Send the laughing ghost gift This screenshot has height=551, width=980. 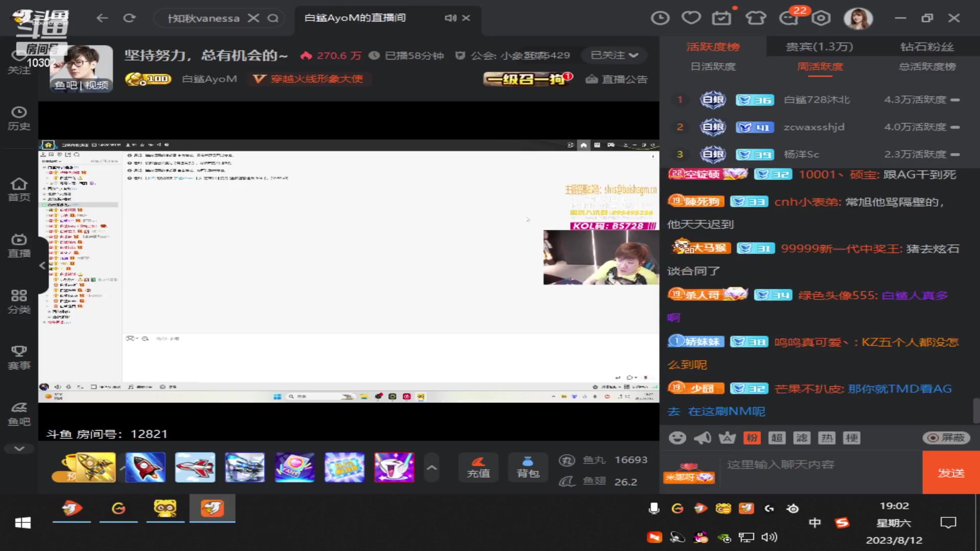click(394, 467)
